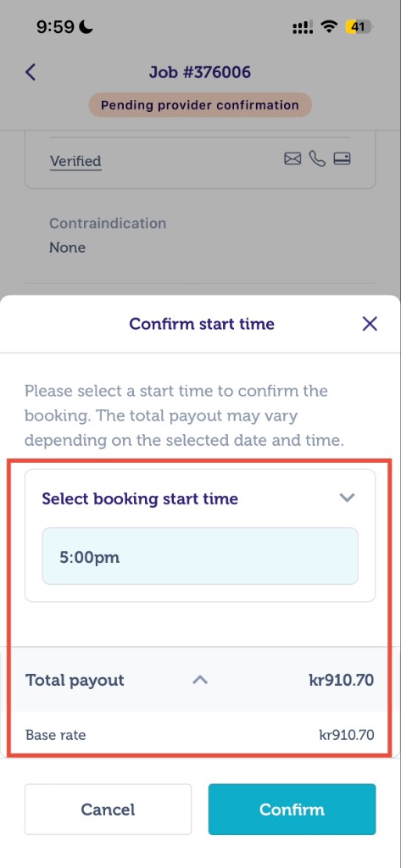Click the Verified underlined link
This screenshot has width=401, height=868.
tap(75, 161)
